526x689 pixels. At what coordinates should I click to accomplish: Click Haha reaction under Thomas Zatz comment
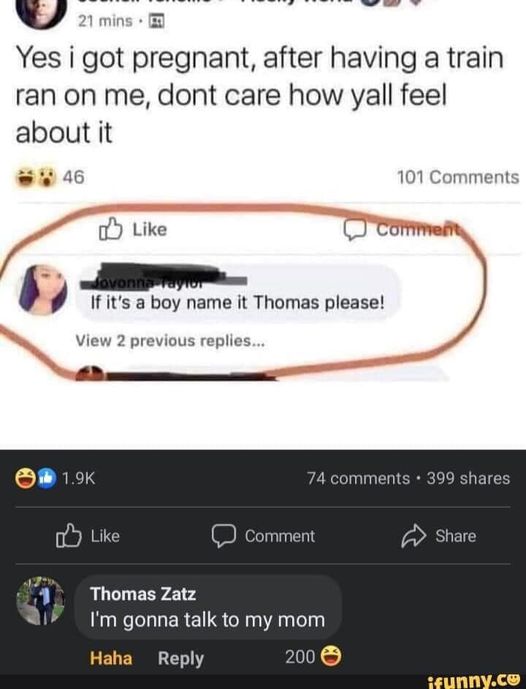[x=111, y=658]
